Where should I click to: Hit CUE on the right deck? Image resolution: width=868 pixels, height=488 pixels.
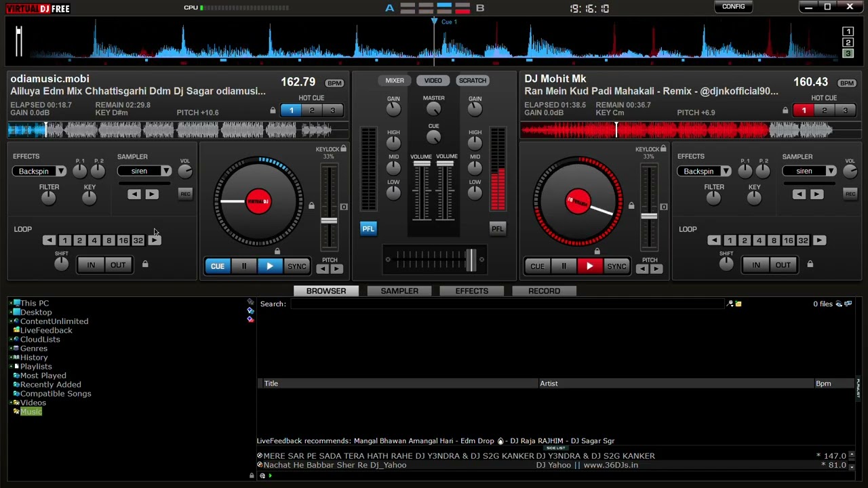point(537,266)
